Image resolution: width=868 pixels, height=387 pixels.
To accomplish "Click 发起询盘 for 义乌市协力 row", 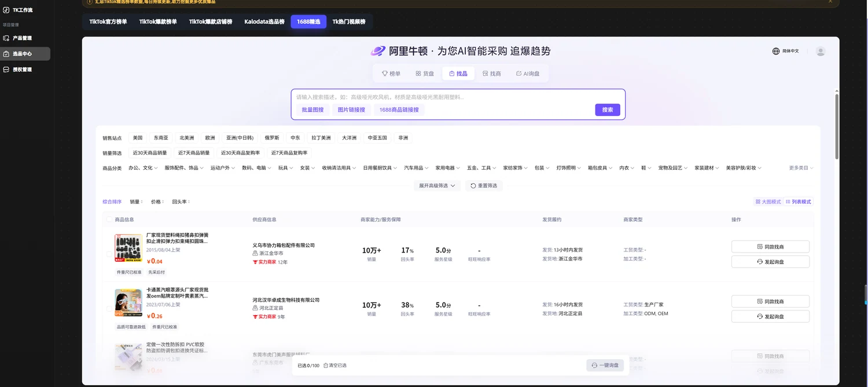I will pos(770,262).
